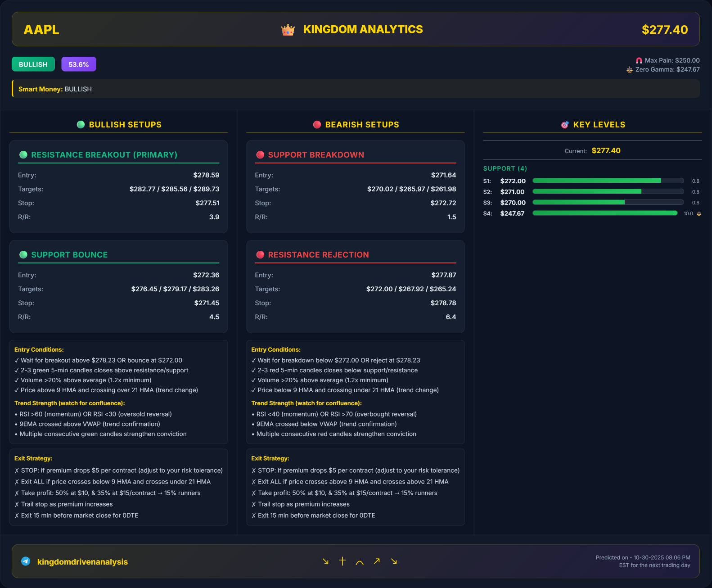Click "RSI >60 (momentum)" bullet line
712x588 pixels.
93,414
